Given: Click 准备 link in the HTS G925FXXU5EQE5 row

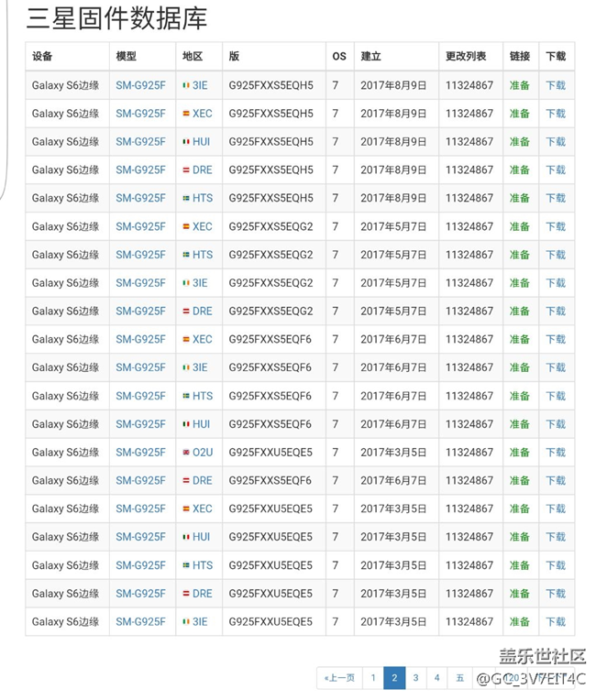Looking at the screenshot, I should click(x=520, y=565).
